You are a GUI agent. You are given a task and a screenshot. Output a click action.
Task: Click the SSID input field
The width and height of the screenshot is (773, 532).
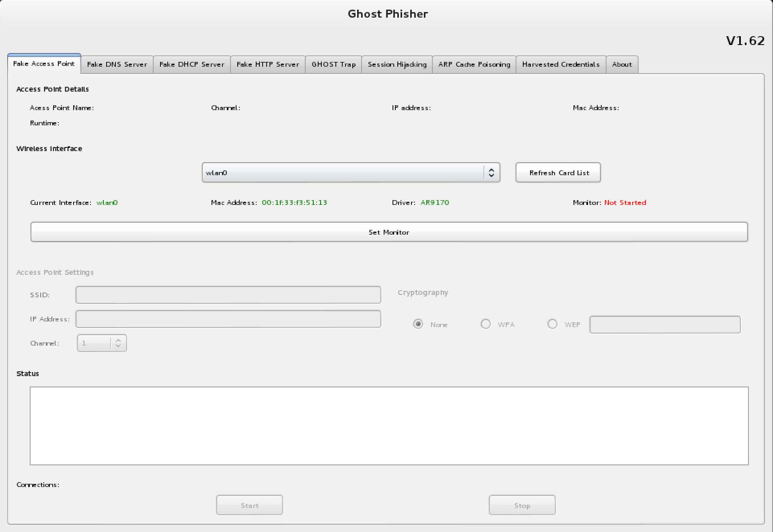pyautogui.click(x=228, y=295)
